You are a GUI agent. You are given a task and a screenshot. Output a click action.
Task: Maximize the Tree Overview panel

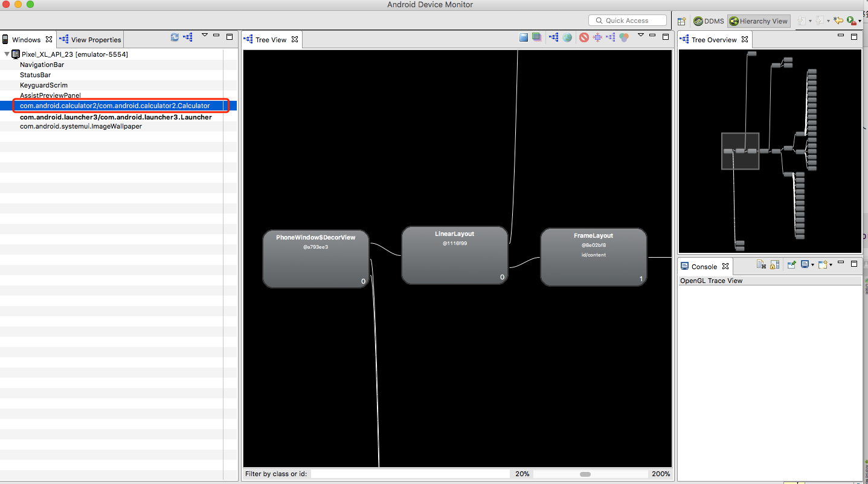[854, 37]
